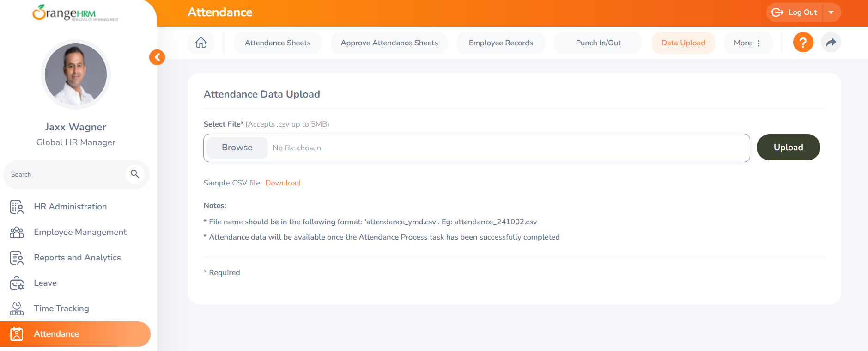
Task: Open the Leave module
Action: (45, 283)
